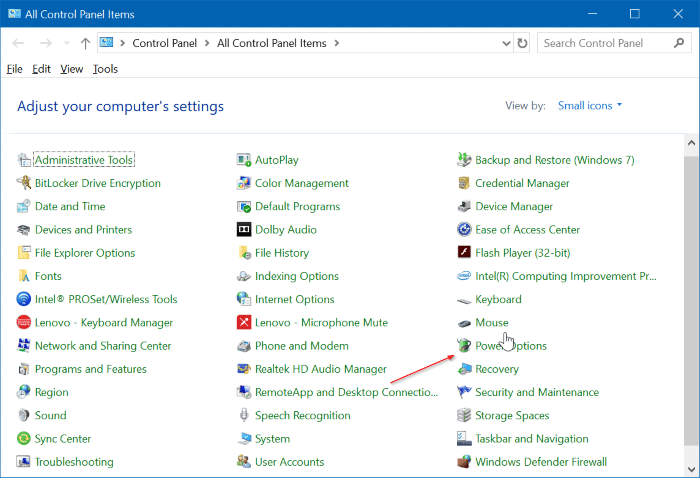Expand chevron before Control Panel breadcrumb
700x478 pixels.
(x=123, y=43)
